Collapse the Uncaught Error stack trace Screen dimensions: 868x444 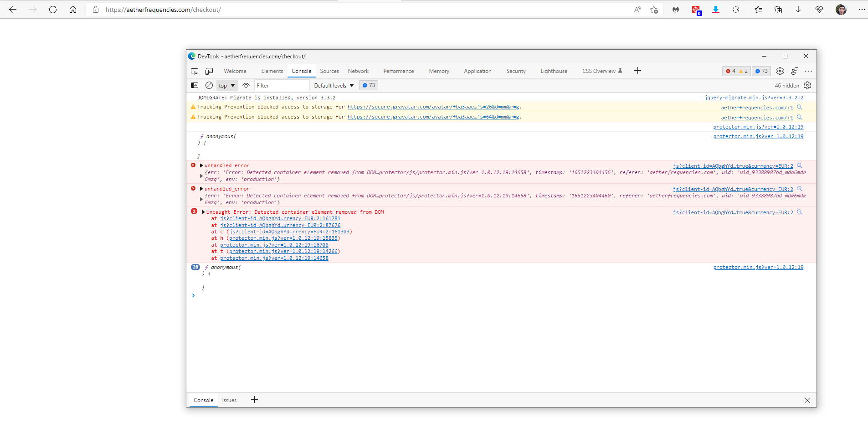tap(203, 212)
